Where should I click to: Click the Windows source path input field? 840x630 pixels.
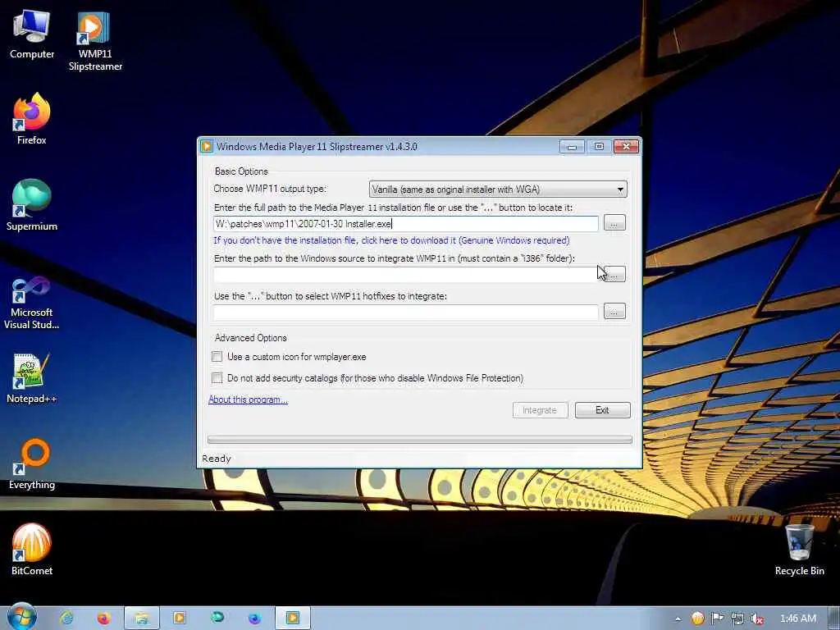[x=405, y=275]
